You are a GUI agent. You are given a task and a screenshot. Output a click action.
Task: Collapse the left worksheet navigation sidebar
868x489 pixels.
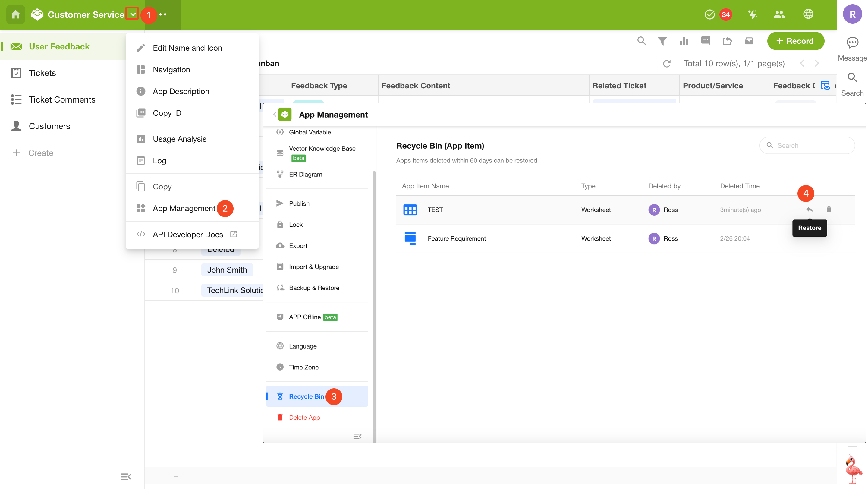pyautogui.click(x=125, y=477)
